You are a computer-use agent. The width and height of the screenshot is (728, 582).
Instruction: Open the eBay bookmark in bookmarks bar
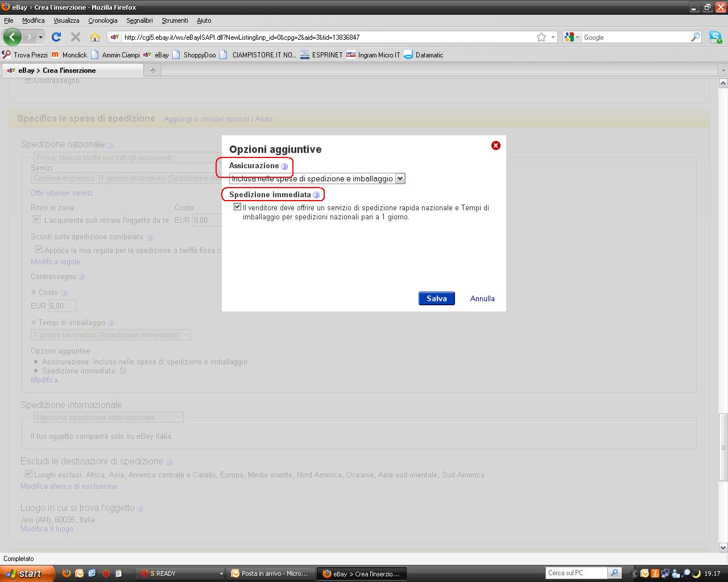tap(156, 55)
